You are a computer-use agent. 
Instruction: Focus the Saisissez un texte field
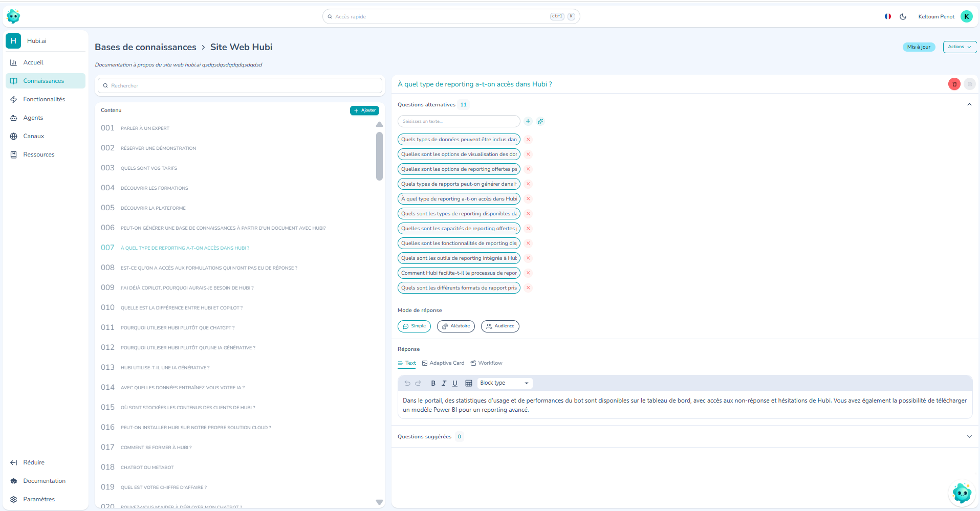(x=459, y=121)
